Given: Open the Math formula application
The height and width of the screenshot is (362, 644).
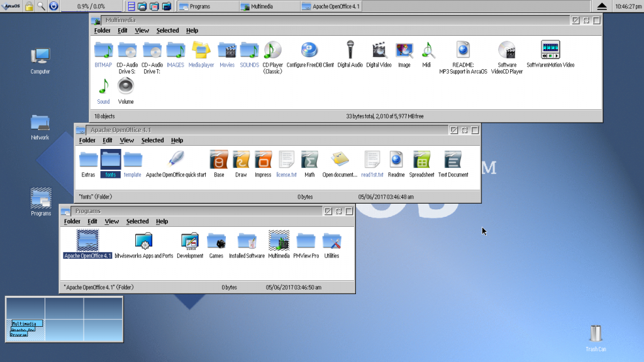Looking at the screenshot, I should 309,160.
